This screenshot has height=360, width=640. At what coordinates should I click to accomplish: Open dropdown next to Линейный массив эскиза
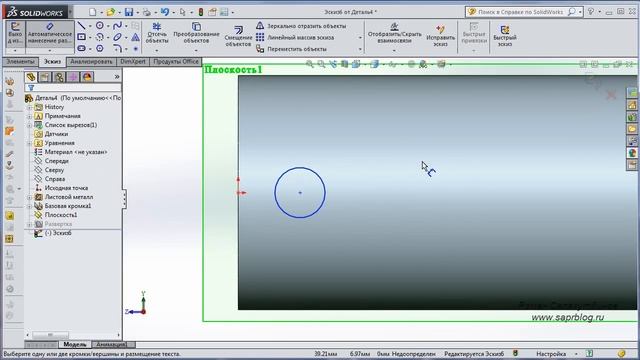(360, 38)
